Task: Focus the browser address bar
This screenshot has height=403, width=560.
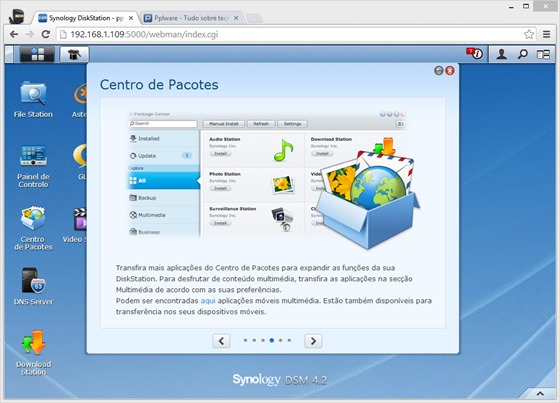Action: click(x=296, y=35)
